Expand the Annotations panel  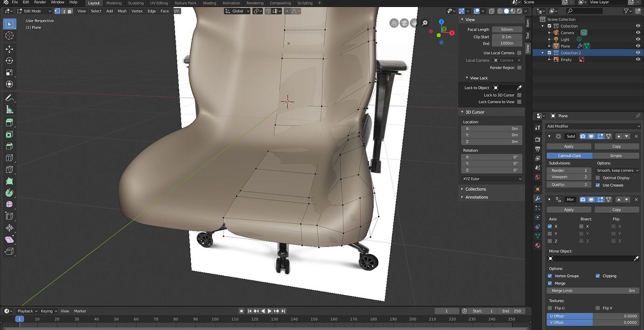click(476, 197)
